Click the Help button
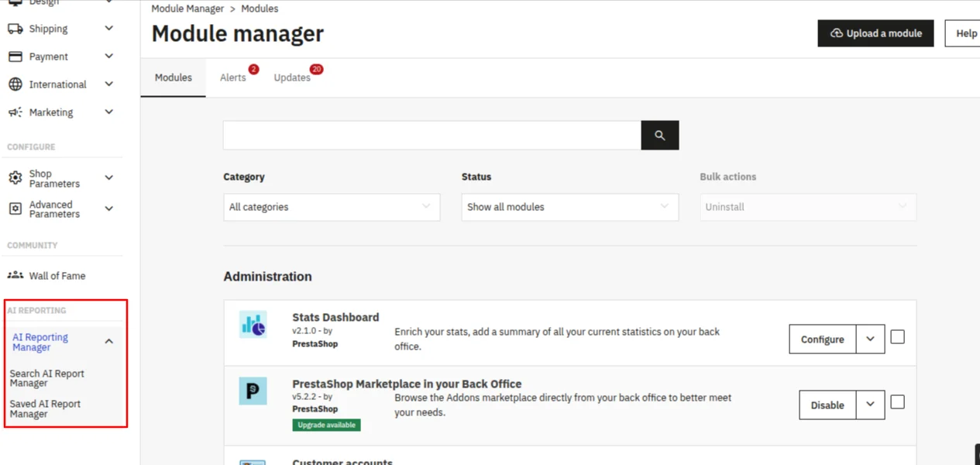Viewport: 980px width, 465px height. click(963, 33)
